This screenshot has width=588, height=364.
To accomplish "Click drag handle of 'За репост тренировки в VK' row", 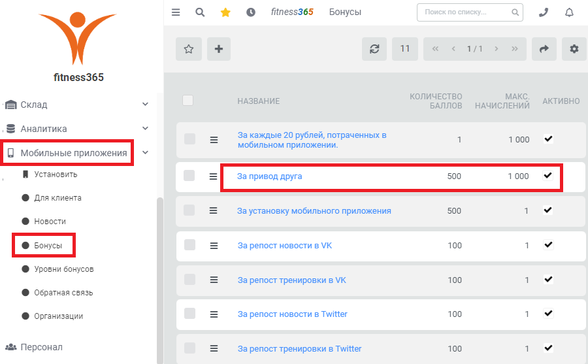I will 214,280.
